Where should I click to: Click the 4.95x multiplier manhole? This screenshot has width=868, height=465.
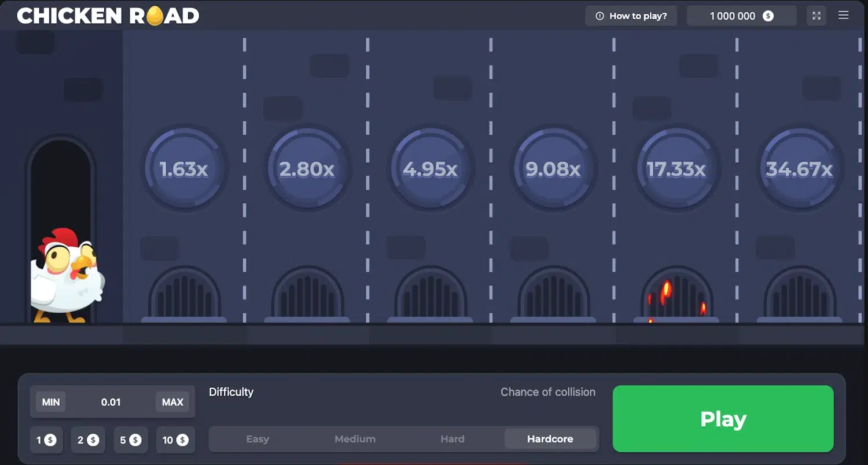(x=430, y=169)
